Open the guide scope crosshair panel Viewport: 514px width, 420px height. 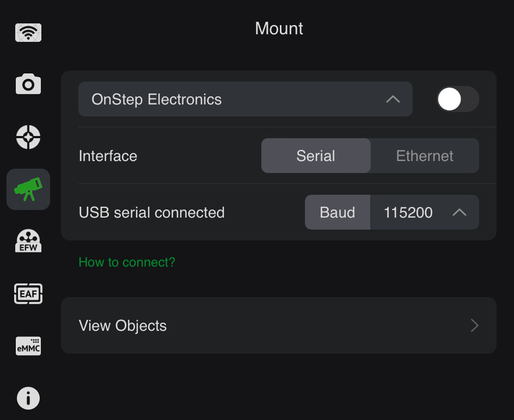[28, 137]
